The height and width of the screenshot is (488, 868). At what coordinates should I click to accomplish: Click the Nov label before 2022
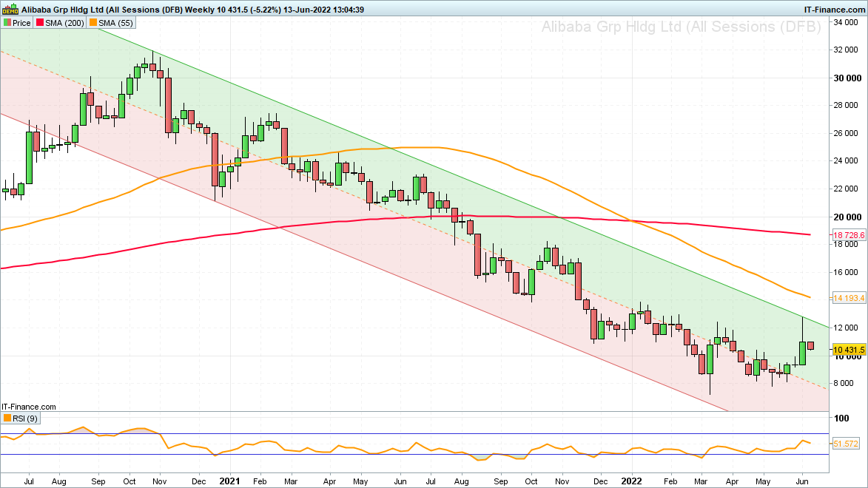click(562, 481)
